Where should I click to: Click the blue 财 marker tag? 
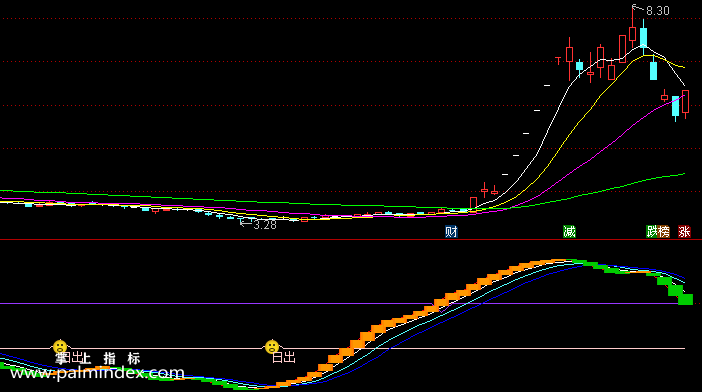point(451,231)
